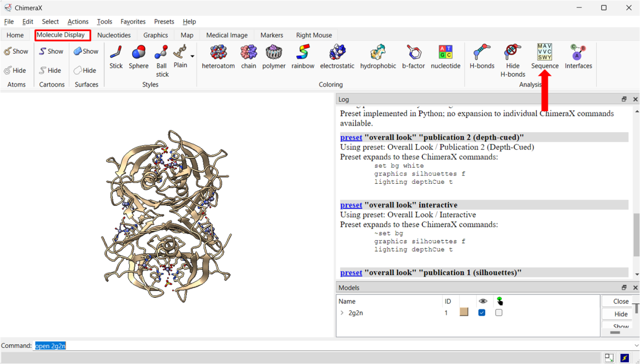Screen dimensions: 640x364
Task: Click the select-cursor column header in Models
Action: coord(500,301)
